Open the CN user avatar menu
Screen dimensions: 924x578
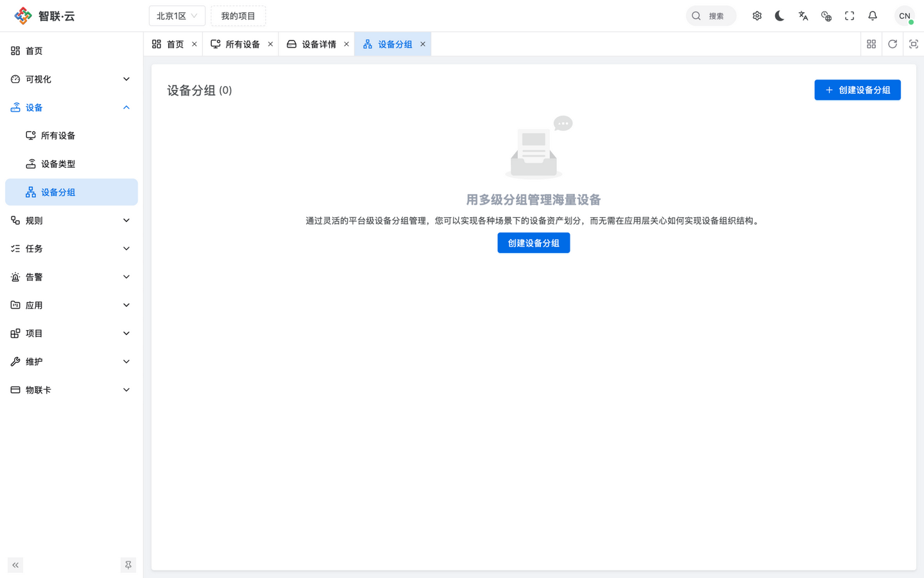point(905,16)
